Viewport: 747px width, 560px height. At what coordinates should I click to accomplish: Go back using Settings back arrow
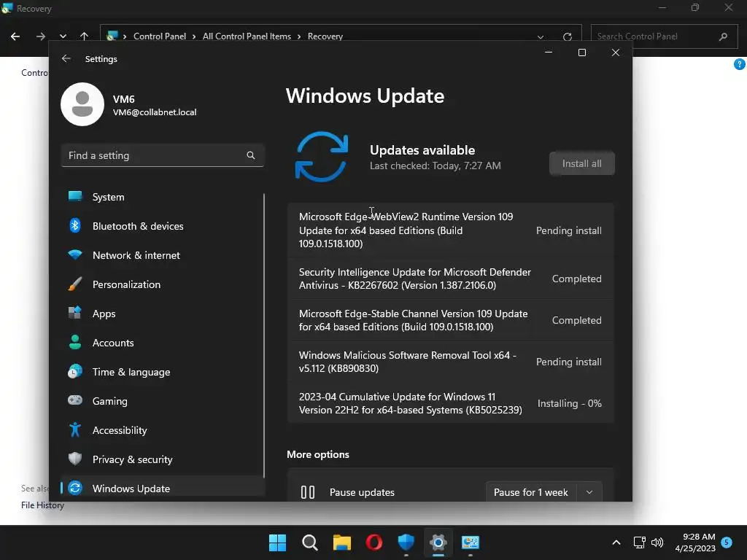pos(66,58)
